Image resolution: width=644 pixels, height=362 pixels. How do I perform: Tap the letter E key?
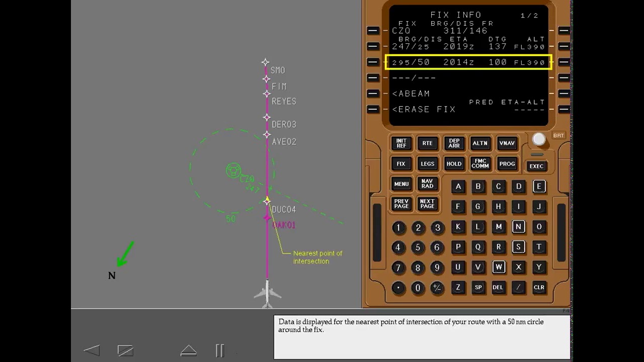(x=539, y=187)
